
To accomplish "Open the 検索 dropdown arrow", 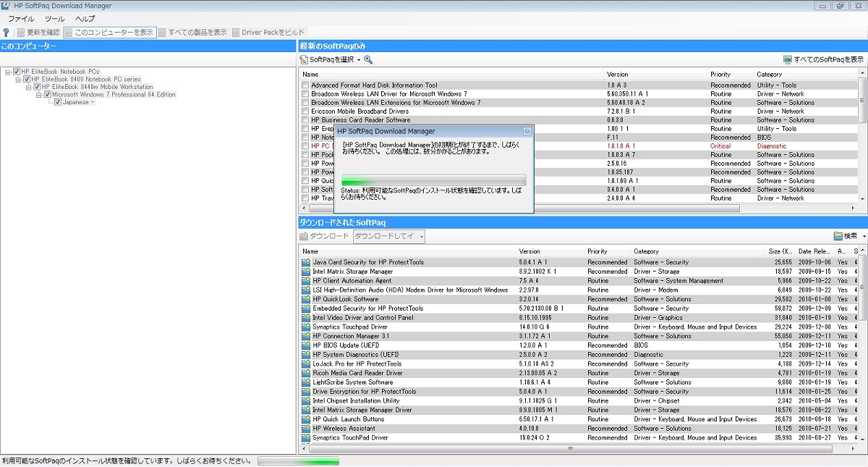I will [x=864, y=237].
